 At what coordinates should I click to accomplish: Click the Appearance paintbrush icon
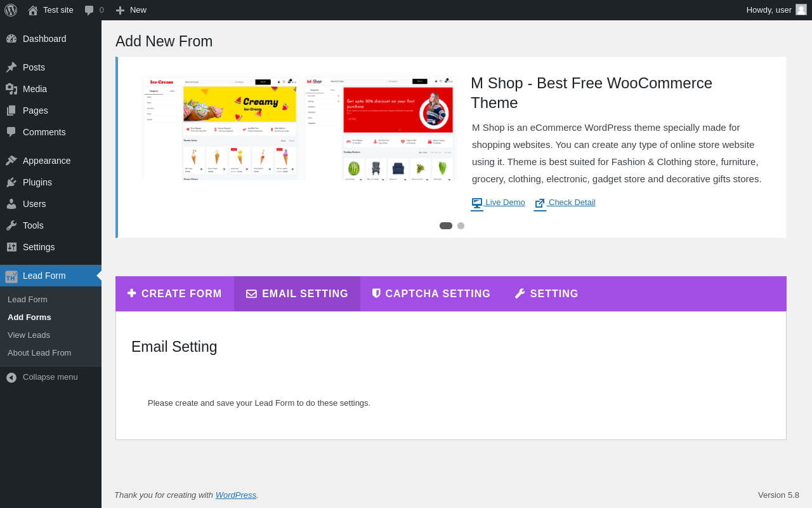pyautogui.click(x=11, y=161)
